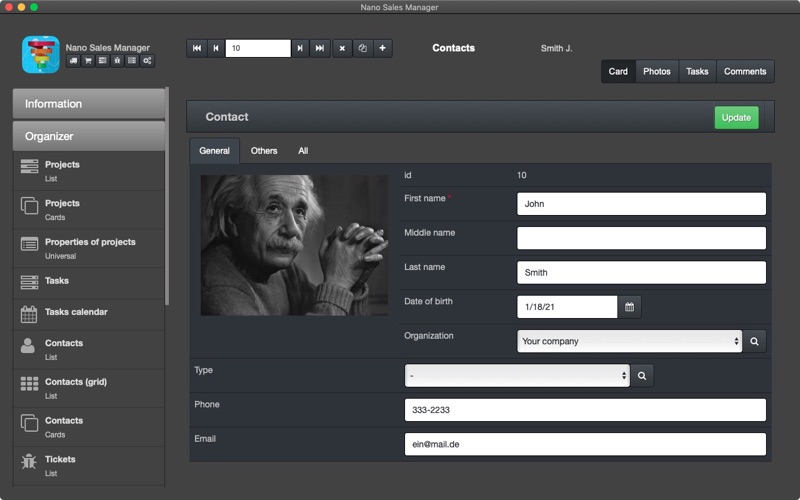Image resolution: width=800 pixels, height=500 pixels.
Task: Click the sidebar vertical scrollbar
Action: coord(167,196)
